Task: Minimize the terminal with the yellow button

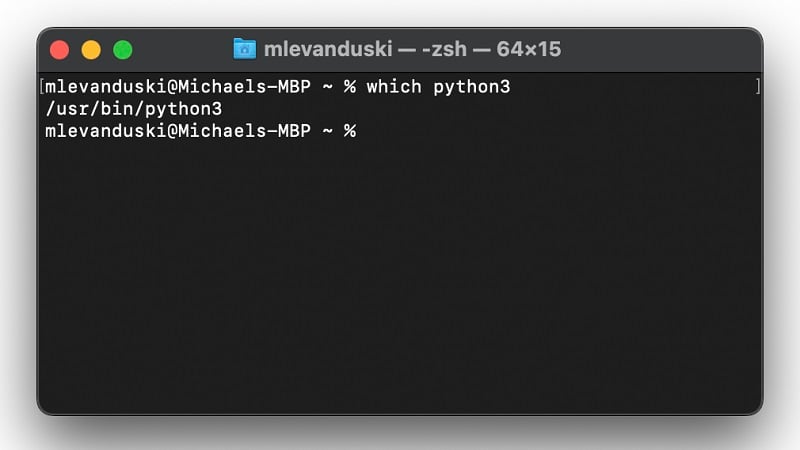Action: click(91, 49)
